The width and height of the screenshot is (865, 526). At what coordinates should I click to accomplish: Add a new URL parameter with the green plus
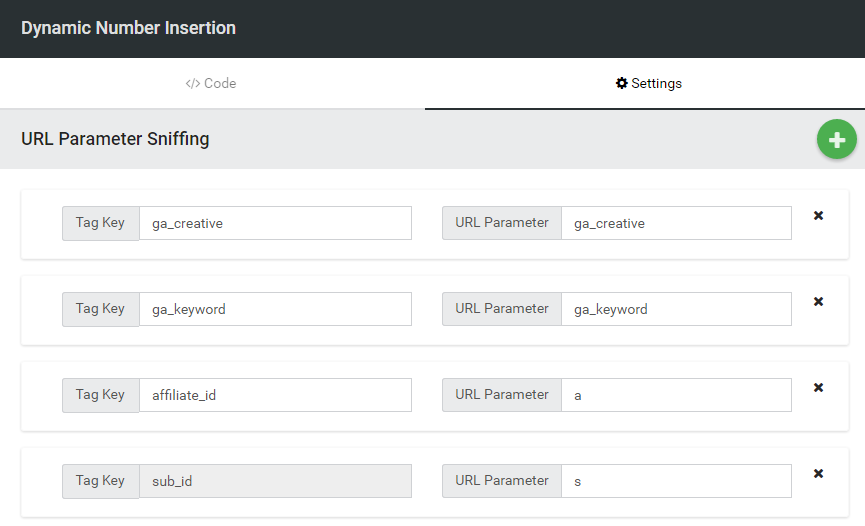coord(836,139)
